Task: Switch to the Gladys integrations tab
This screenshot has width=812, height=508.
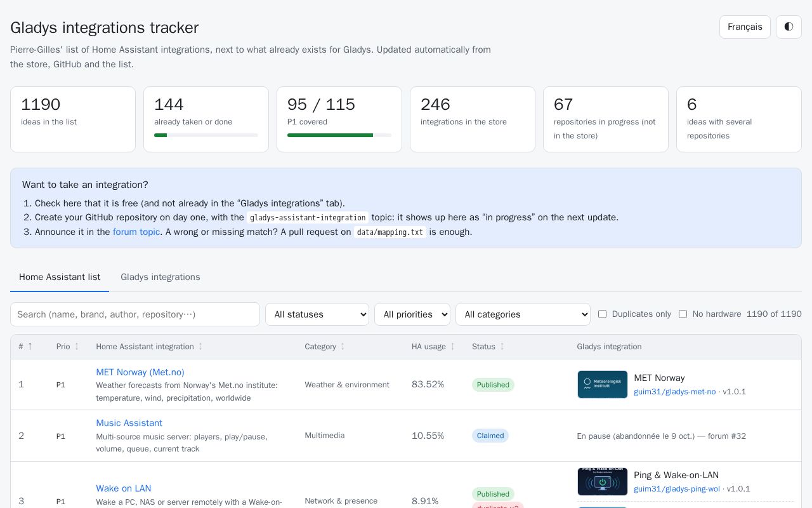Action: tap(160, 277)
